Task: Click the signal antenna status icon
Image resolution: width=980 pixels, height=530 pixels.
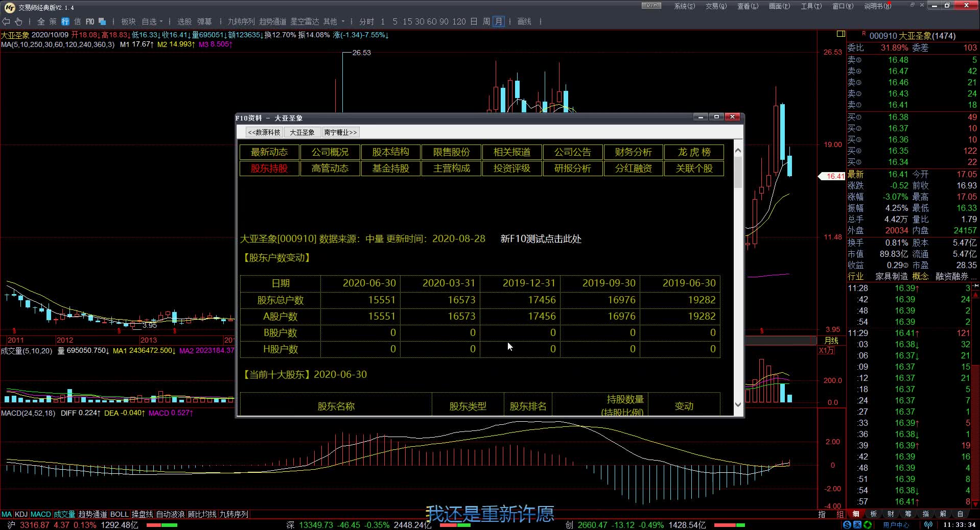Action: coord(928,525)
